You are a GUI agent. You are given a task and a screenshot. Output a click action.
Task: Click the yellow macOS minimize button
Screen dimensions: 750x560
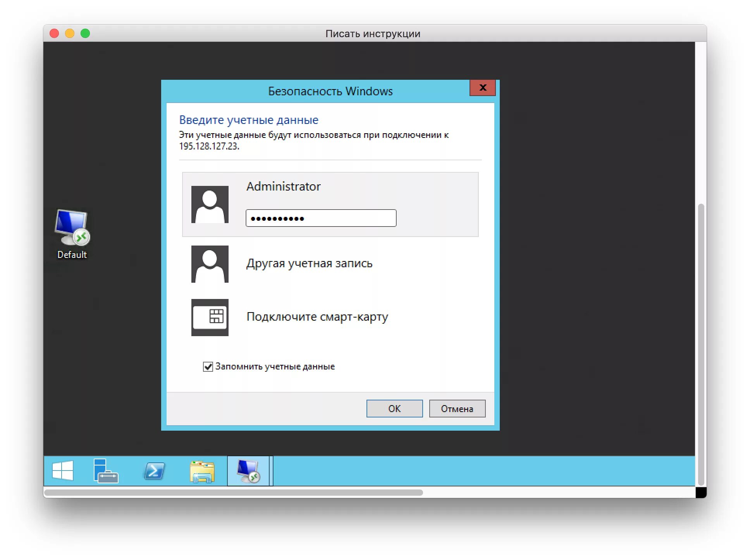pyautogui.click(x=70, y=33)
